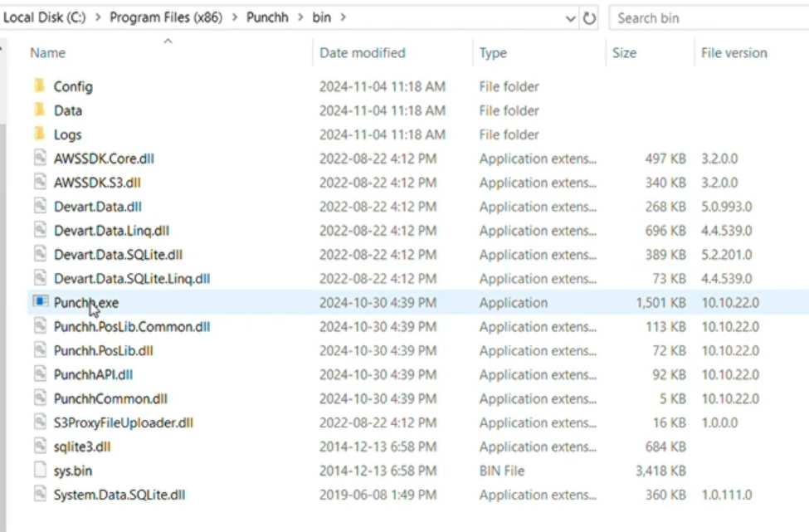Open the address bar history dropdown
The height and width of the screenshot is (532, 809).
pos(570,19)
